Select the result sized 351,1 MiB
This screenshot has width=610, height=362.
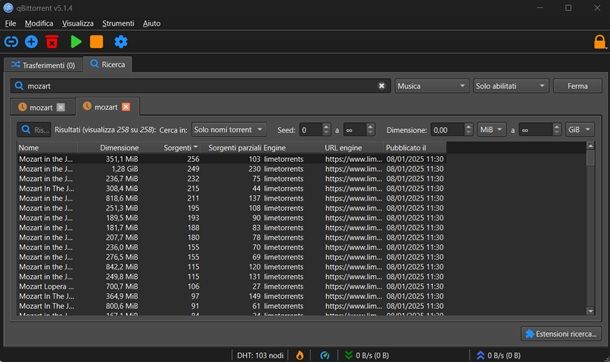232,159
